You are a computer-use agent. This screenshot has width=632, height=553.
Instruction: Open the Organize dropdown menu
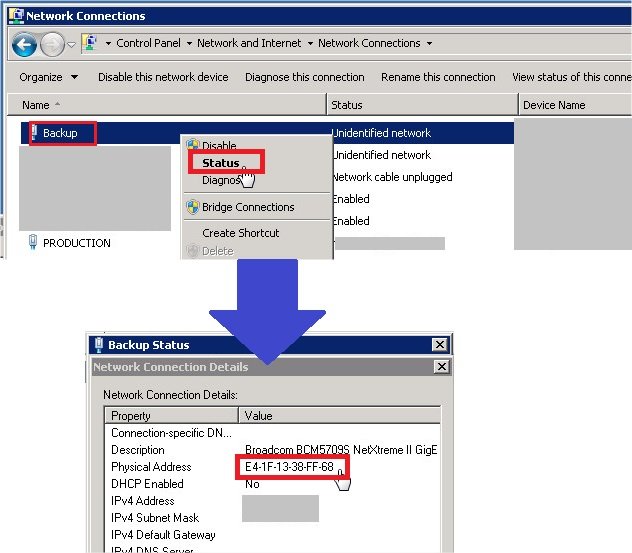tap(48, 77)
